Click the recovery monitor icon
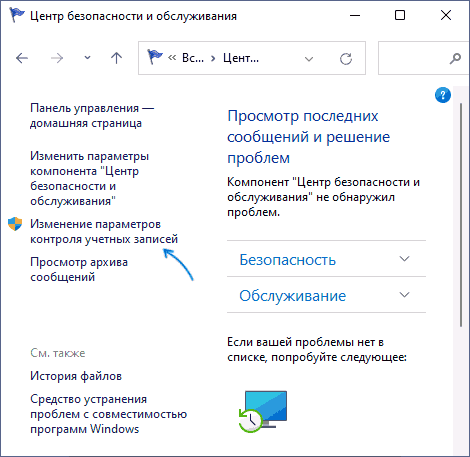Image resolution: width=470 pixels, height=457 pixels. 263,411
